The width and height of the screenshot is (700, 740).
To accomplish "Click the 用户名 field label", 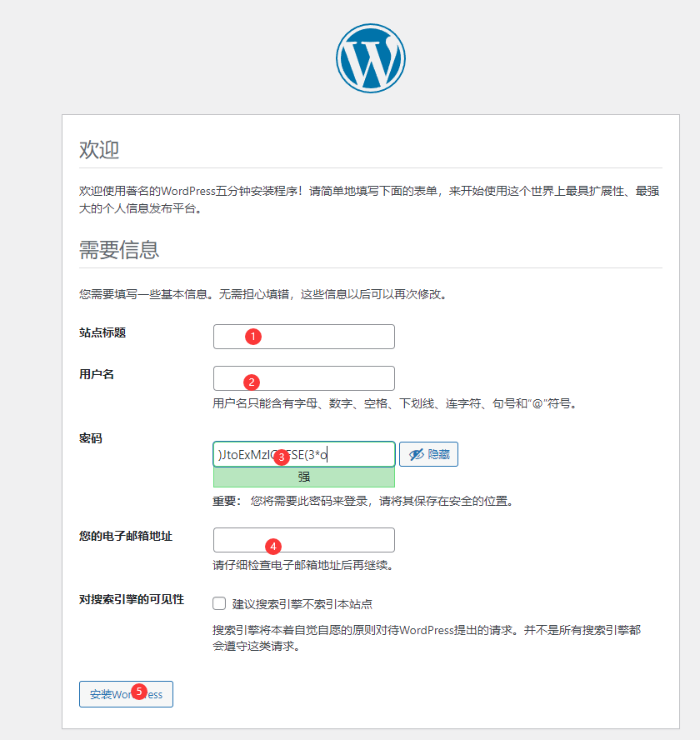I will click(97, 374).
